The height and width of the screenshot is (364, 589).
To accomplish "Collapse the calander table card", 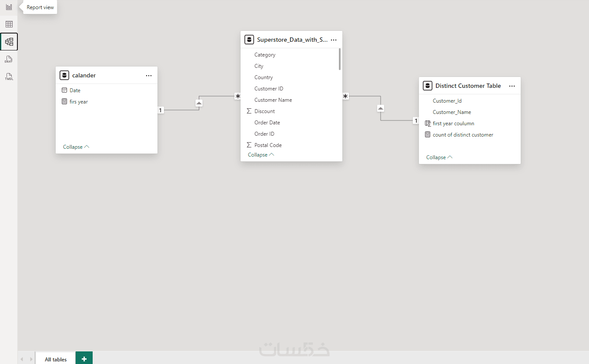I will coord(76,147).
